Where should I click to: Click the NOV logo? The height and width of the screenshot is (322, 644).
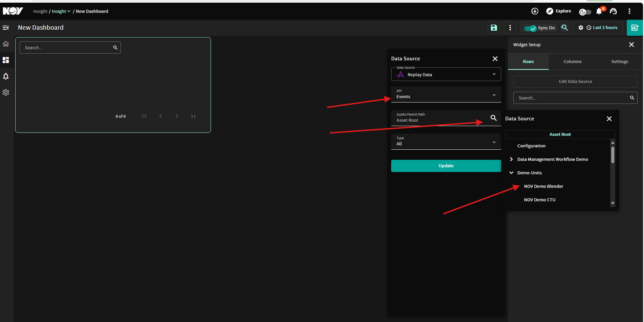coord(13,11)
